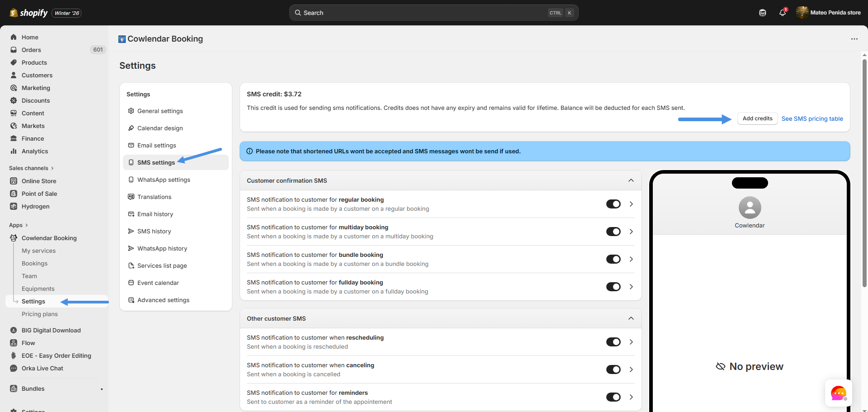Viewport: 868px width, 412px height.
Task: Disable regular booking SMS notification toggle
Action: pyautogui.click(x=613, y=204)
